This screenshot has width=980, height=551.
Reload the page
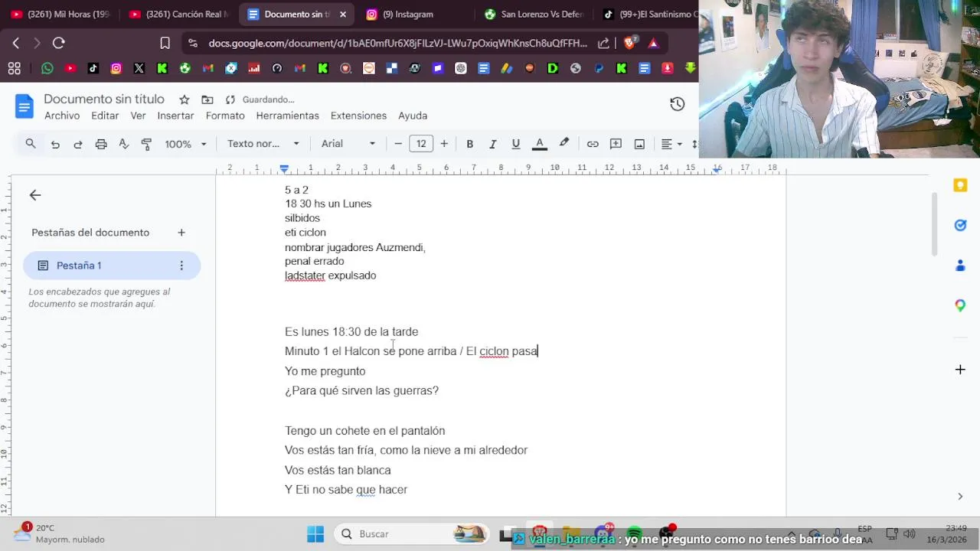click(x=59, y=44)
